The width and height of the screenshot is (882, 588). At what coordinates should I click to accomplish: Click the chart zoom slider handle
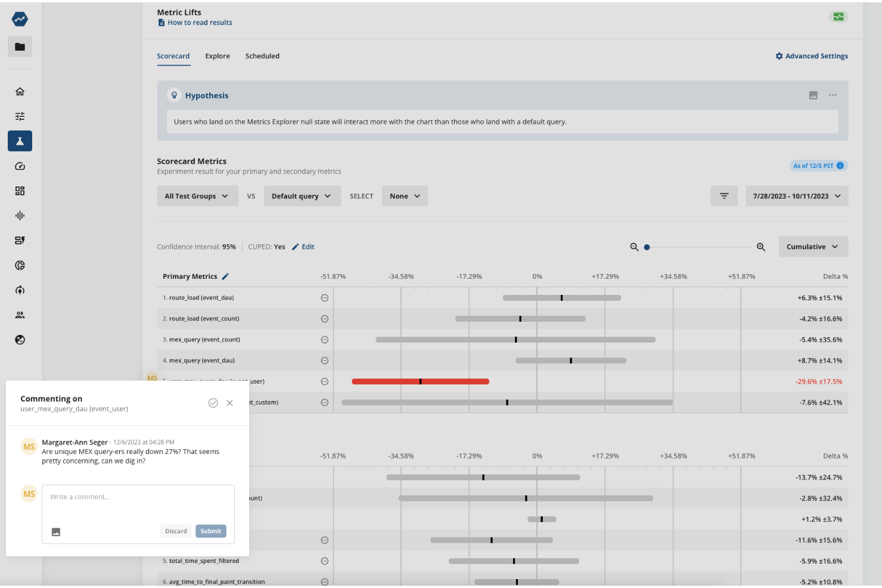647,247
